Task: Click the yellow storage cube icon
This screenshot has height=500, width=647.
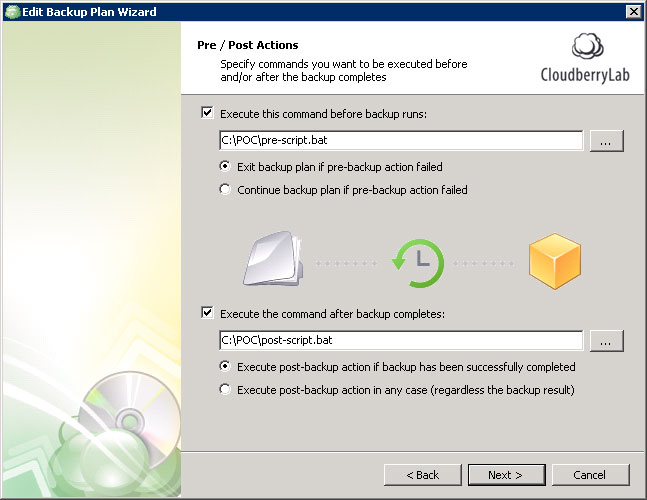Action: (556, 264)
